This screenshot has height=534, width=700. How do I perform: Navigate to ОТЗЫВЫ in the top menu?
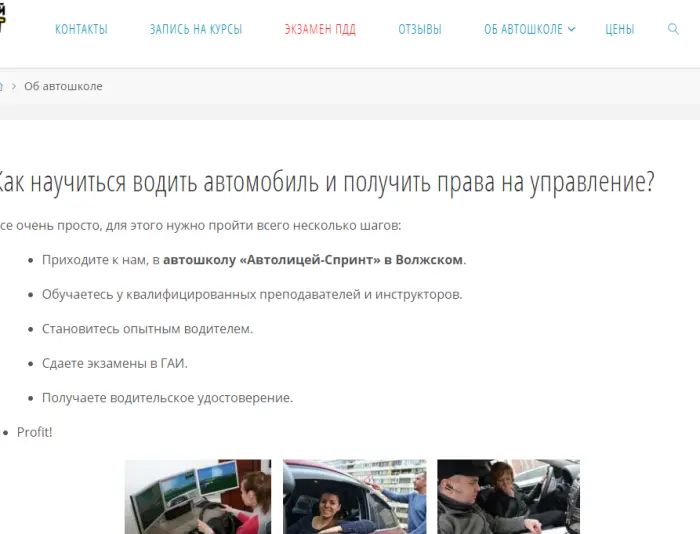(419, 29)
